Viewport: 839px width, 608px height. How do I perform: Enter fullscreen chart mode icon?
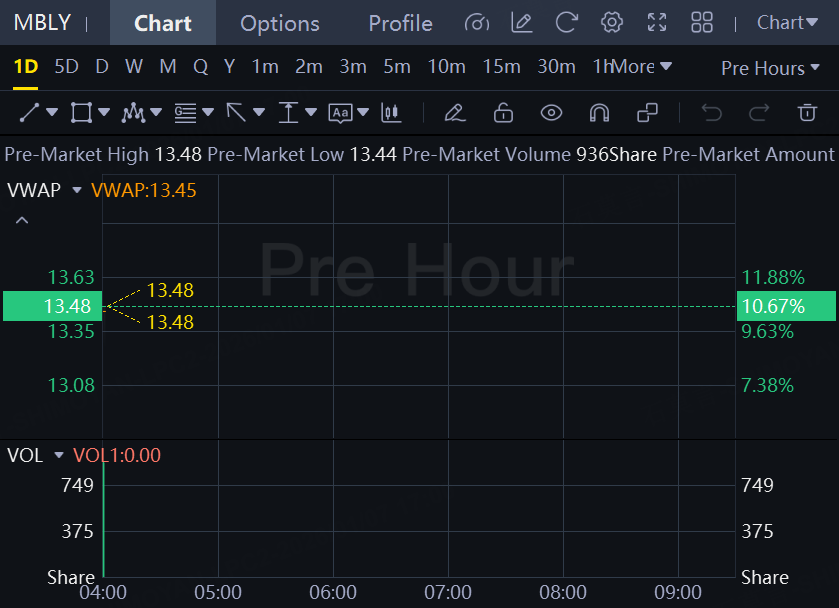coord(657,23)
